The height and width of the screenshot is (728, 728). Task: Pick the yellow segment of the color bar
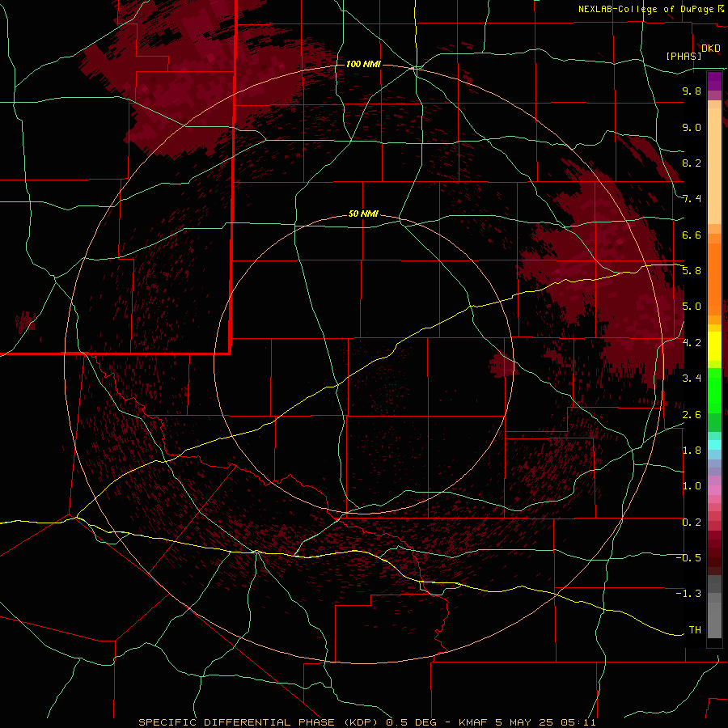tap(714, 346)
